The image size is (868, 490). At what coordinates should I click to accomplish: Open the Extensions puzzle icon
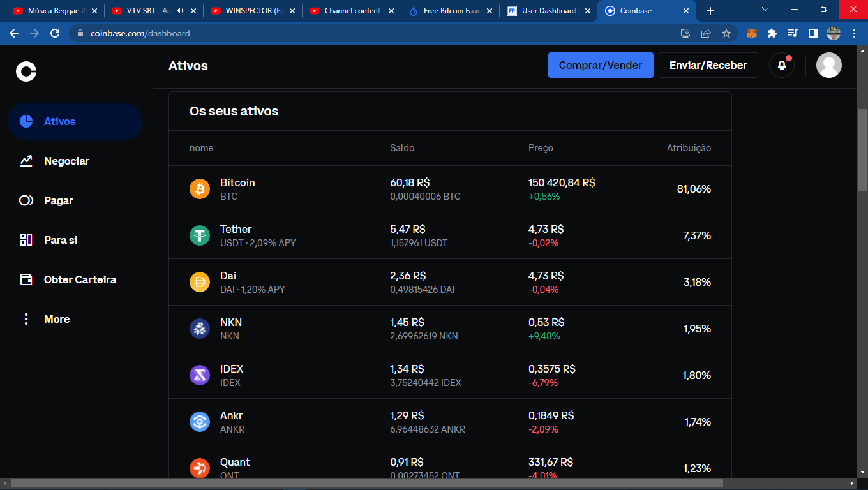772,33
